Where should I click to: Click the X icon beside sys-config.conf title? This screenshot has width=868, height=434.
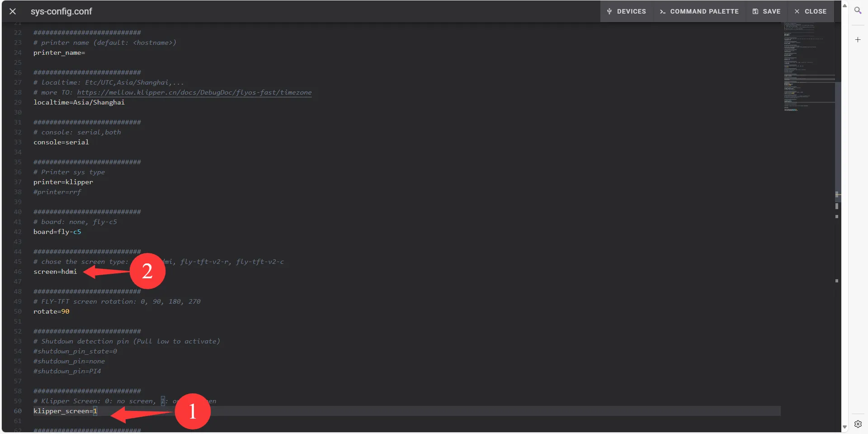(x=13, y=11)
